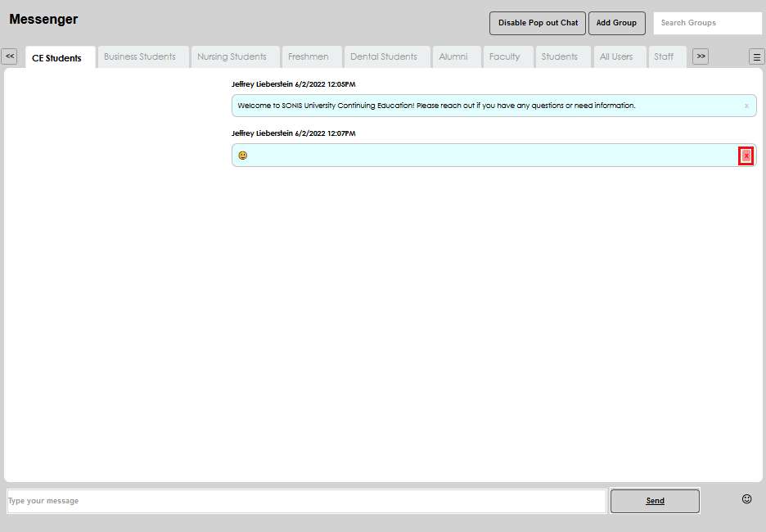
Task: Dismiss the welcome message with its x
Action: tap(746, 106)
